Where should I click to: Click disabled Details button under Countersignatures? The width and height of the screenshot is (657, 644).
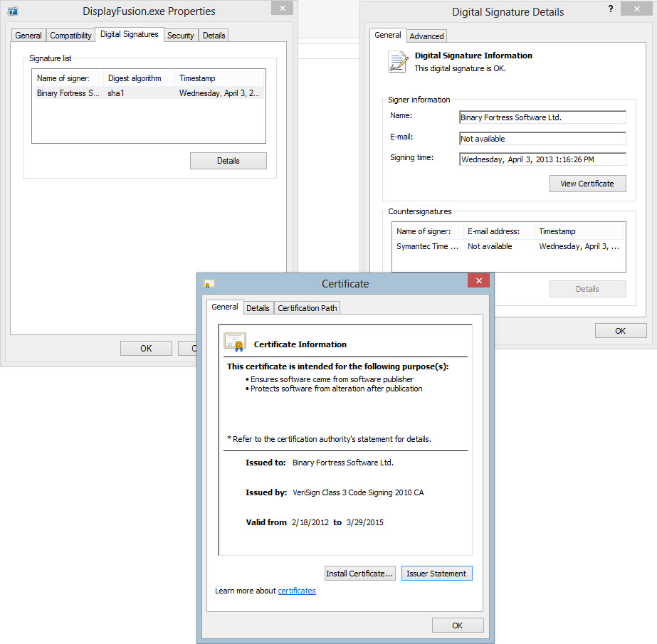587,289
